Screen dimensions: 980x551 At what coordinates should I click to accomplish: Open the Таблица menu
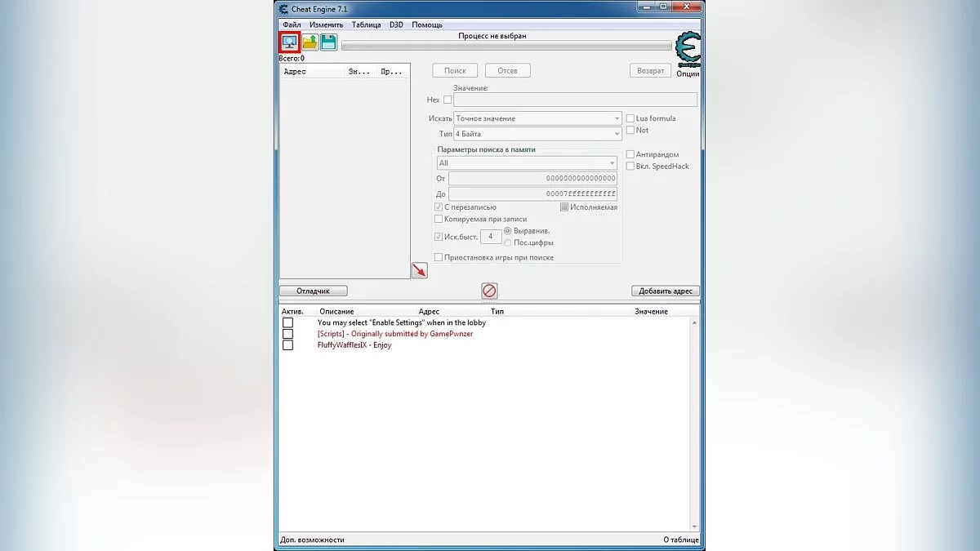click(x=367, y=24)
